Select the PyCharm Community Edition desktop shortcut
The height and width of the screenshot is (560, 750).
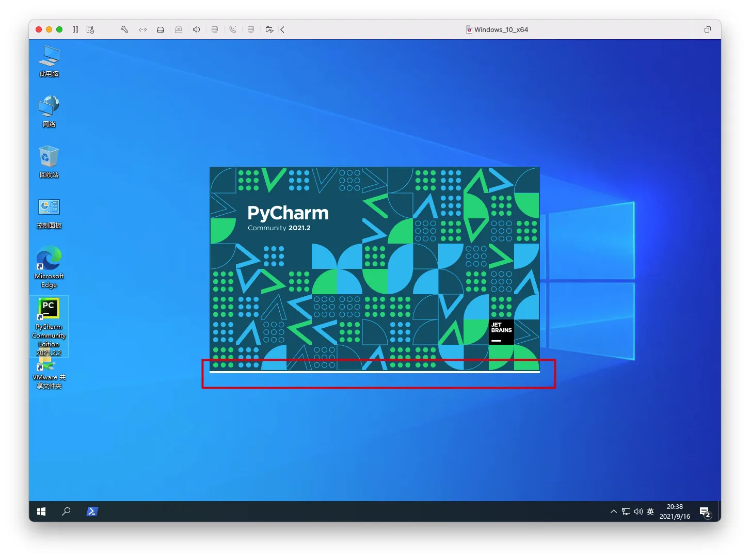(49, 326)
